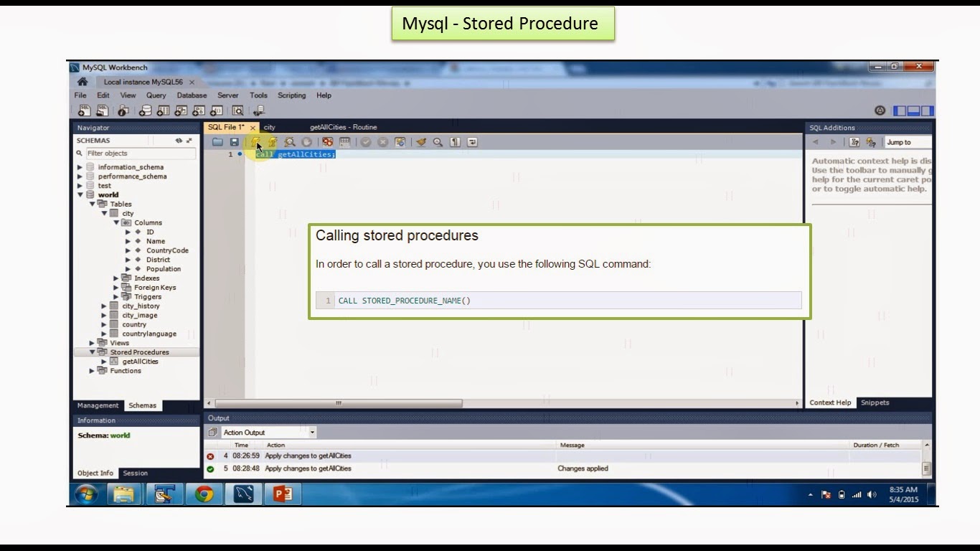980x551 pixels.
Task: Close the SQL File 1 tab
Action: [x=253, y=128]
